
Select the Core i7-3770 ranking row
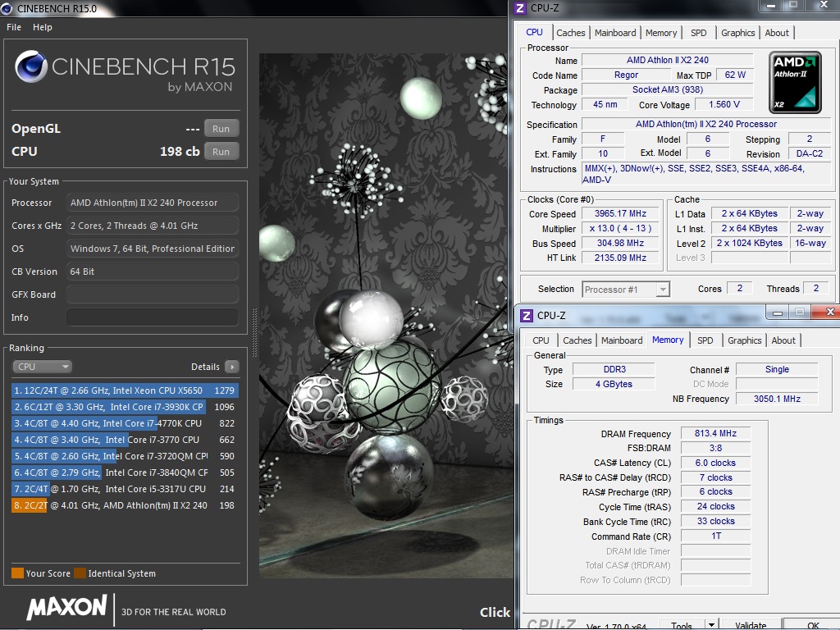click(125, 440)
